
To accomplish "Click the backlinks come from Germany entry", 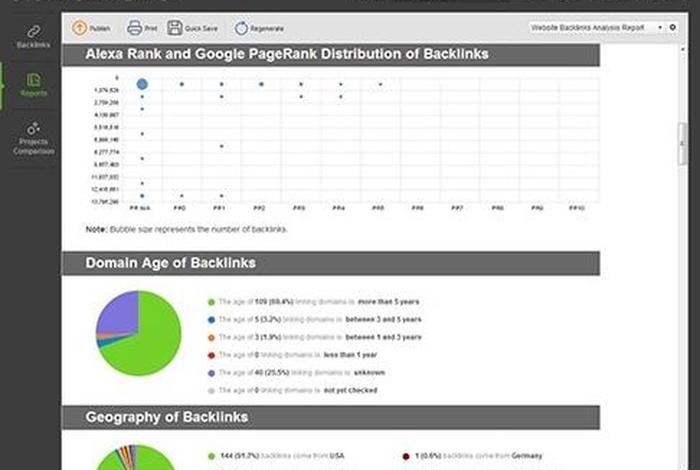I will pyautogui.click(x=478, y=456).
